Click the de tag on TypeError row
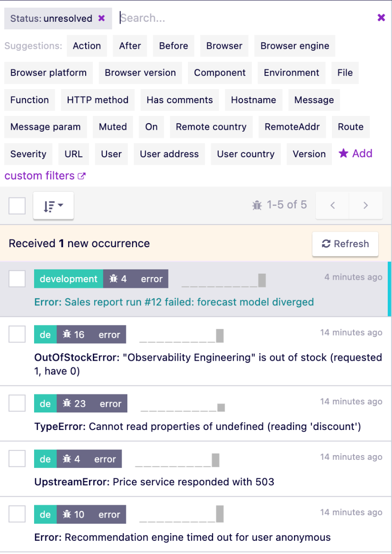This screenshot has width=392, height=554. (x=45, y=403)
